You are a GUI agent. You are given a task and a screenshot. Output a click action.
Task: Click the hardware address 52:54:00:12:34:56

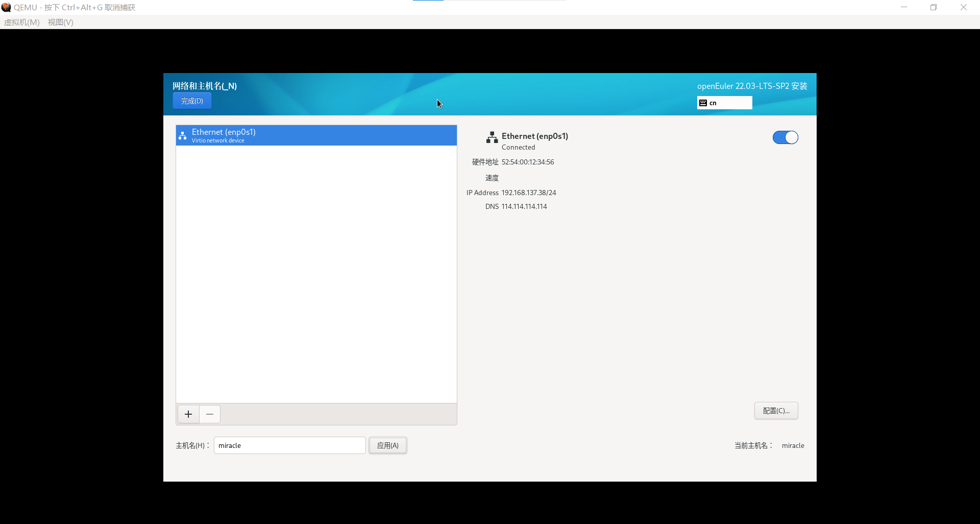(x=528, y=162)
